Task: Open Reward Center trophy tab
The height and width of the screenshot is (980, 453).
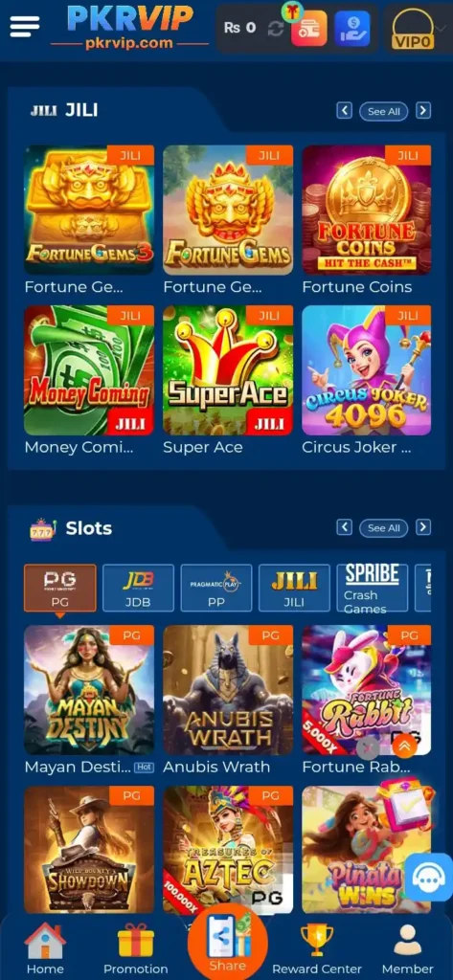Action: tap(317, 948)
